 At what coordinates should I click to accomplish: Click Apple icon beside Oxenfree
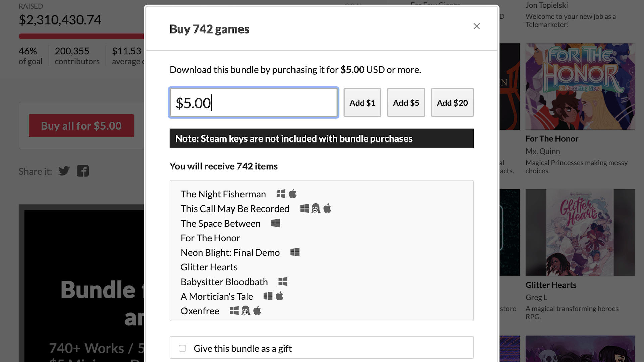tap(257, 310)
